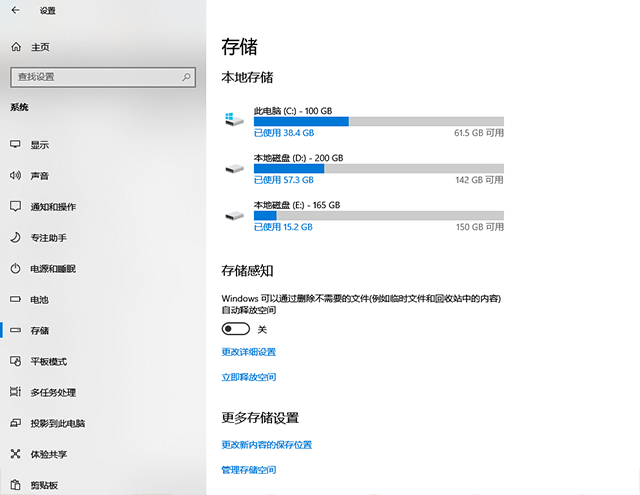Open the 更改新内容的保存位置 link
This screenshot has width=640, height=495.
pos(267,444)
